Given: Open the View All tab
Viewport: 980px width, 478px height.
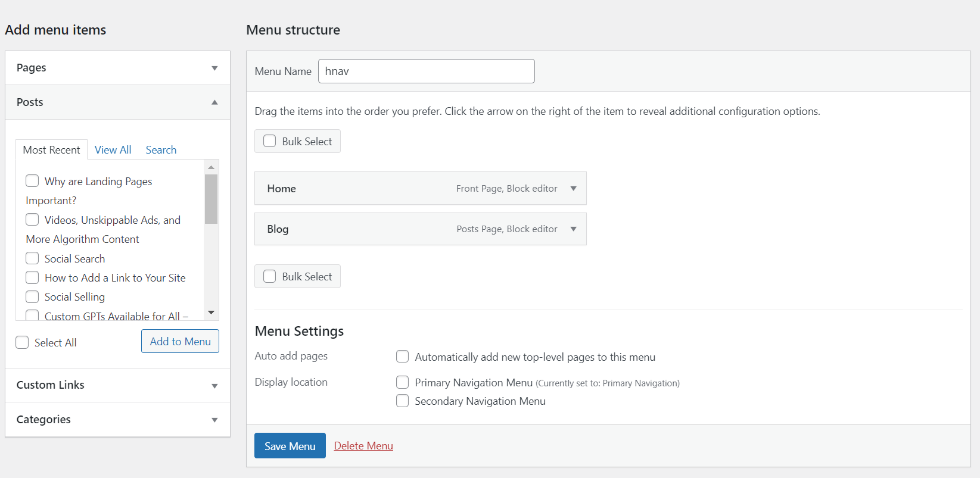Looking at the screenshot, I should (113, 150).
